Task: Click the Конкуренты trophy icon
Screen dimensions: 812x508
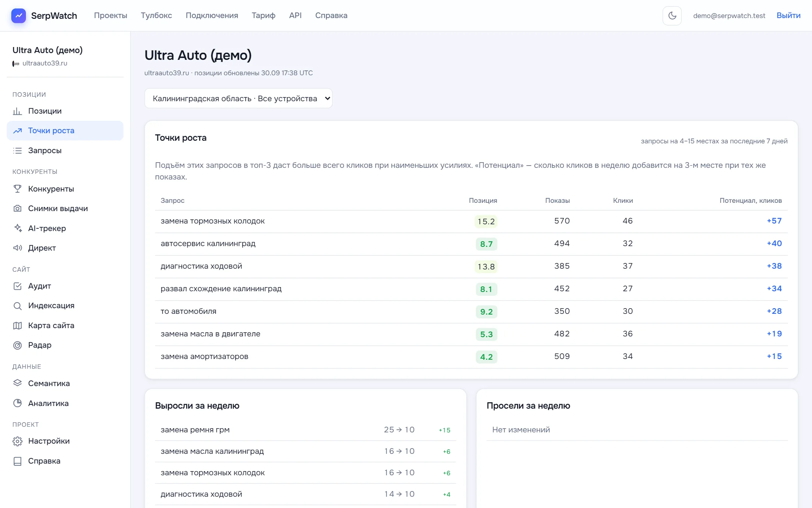Action: tap(17, 189)
